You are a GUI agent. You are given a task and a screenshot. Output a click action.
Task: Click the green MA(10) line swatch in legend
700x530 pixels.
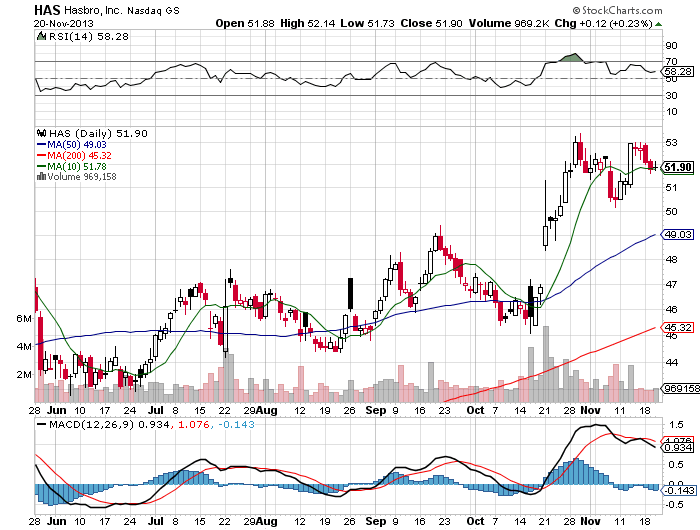pyautogui.click(x=41, y=167)
